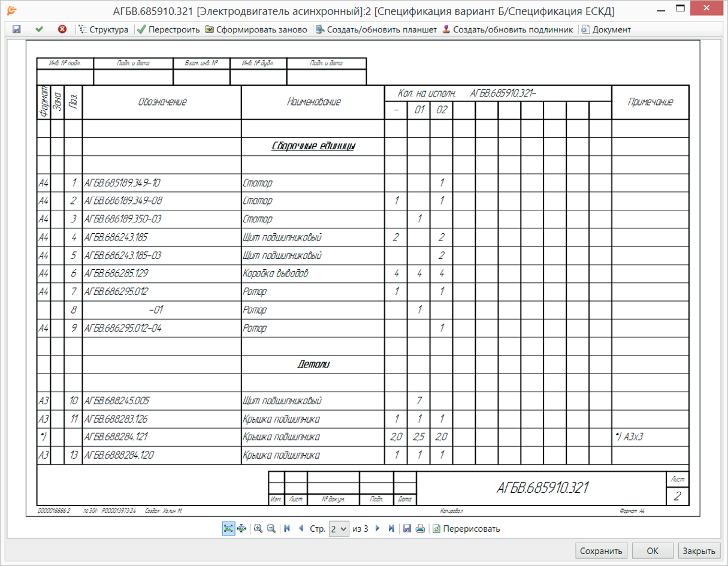
Task: Click the green checkmark apply icon
Action: pyautogui.click(x=40, y=29)
